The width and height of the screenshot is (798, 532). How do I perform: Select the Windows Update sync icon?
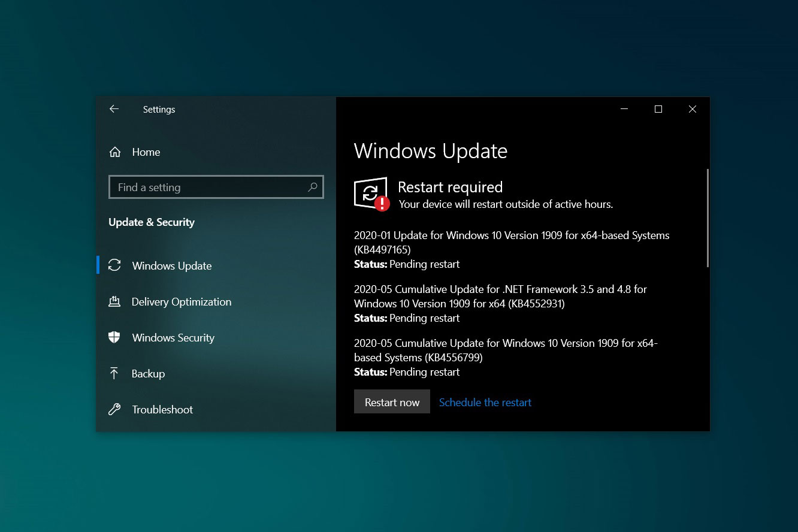[x=114, y=265]
